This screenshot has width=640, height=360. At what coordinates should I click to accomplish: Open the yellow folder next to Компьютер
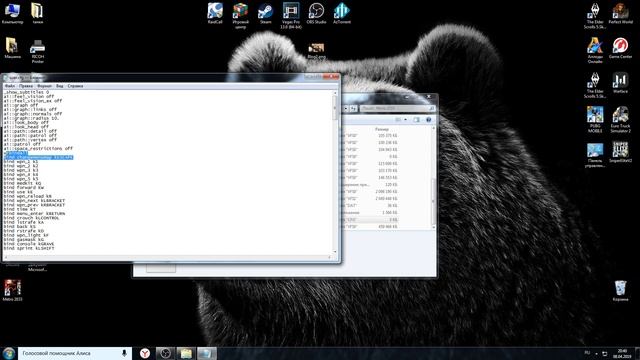(38, 13)
